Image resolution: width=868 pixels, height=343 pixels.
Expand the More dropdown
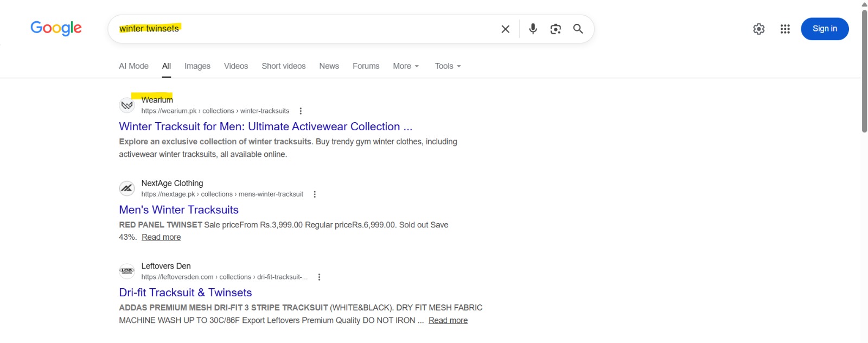(x=406, y=66)
